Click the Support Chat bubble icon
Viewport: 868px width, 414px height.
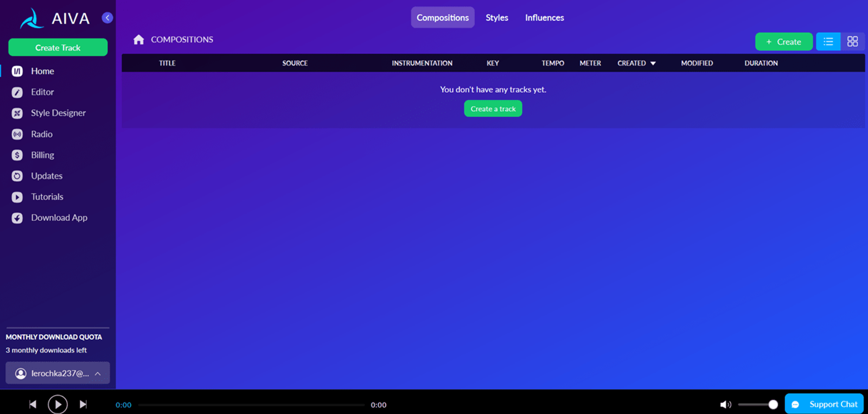(x=795, y=405)
